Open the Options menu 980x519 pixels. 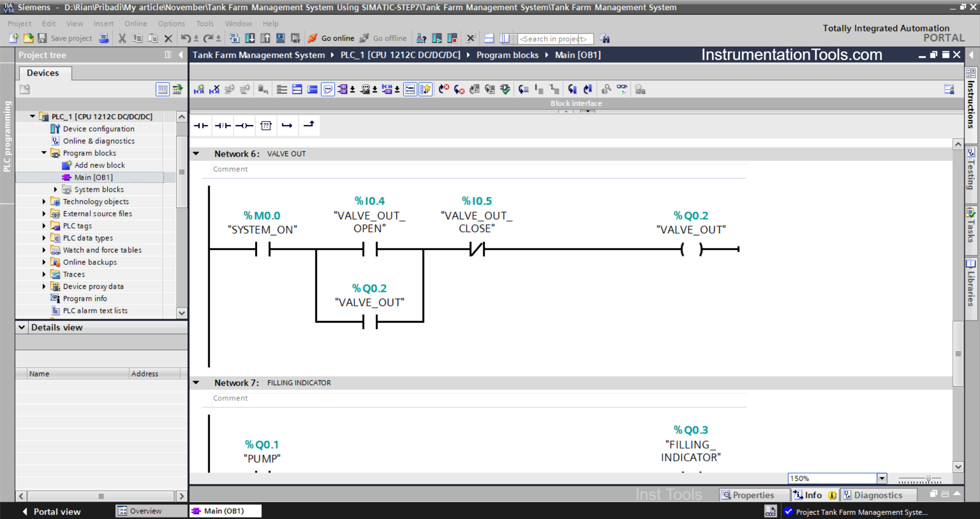coord(171,23)
